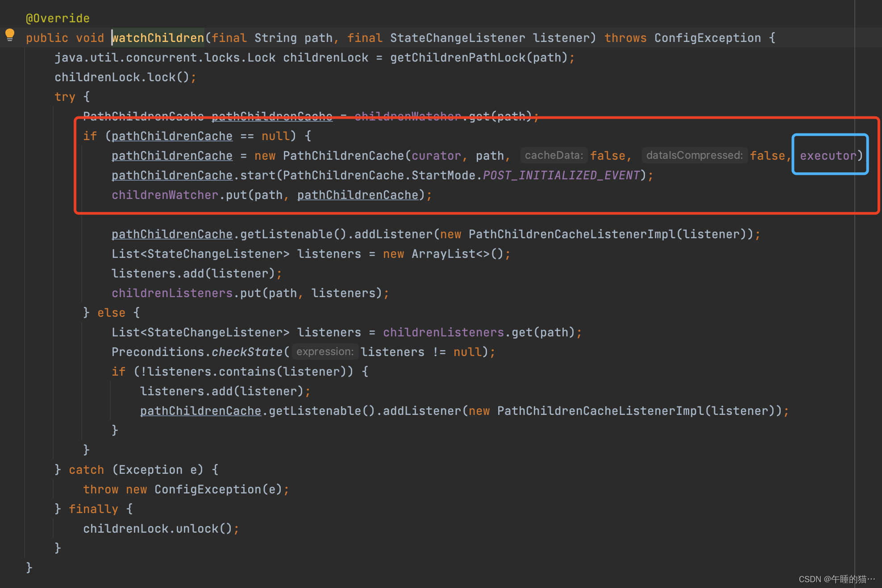This screenshot has width=882, height=588.
Task: Click listeners.add(listener) inside nested if
Action: click(x=225, y=391)
